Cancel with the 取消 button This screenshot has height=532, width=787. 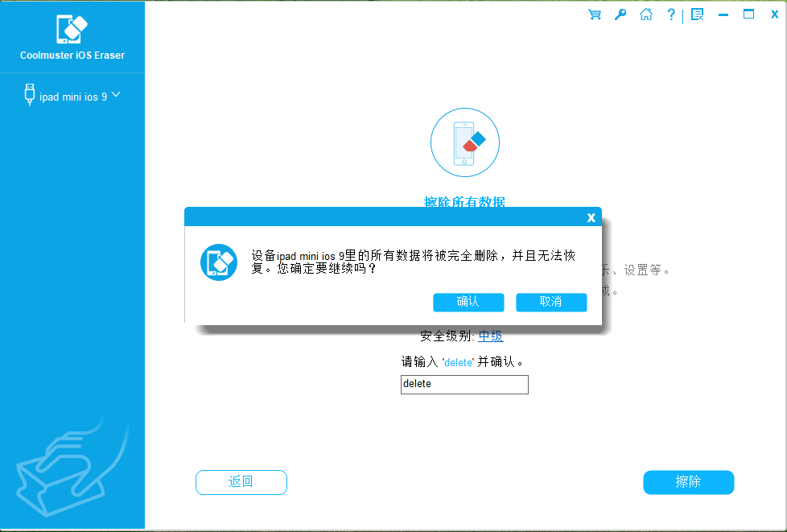551,302
